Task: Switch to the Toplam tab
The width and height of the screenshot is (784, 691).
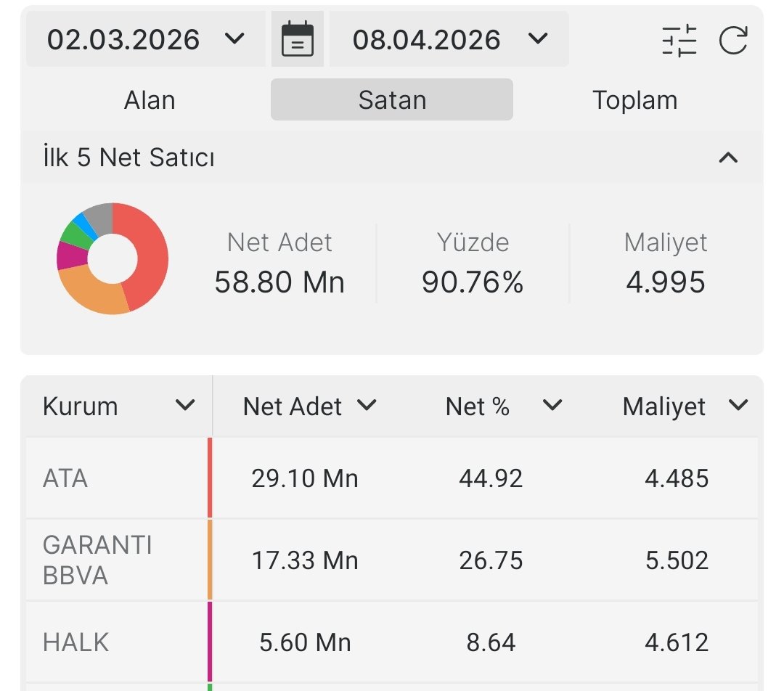Action: [x=635, y=99]
